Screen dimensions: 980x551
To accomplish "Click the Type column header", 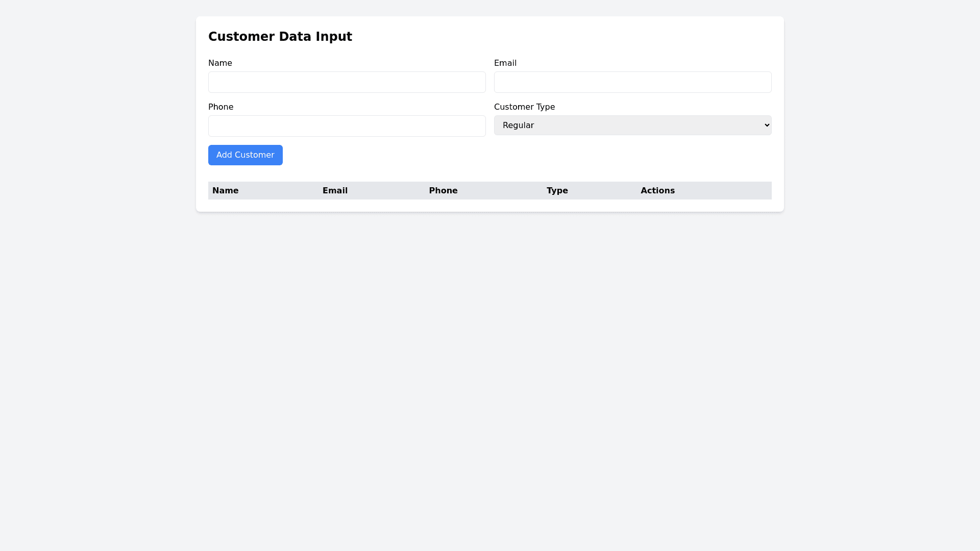I will point(557,190).
